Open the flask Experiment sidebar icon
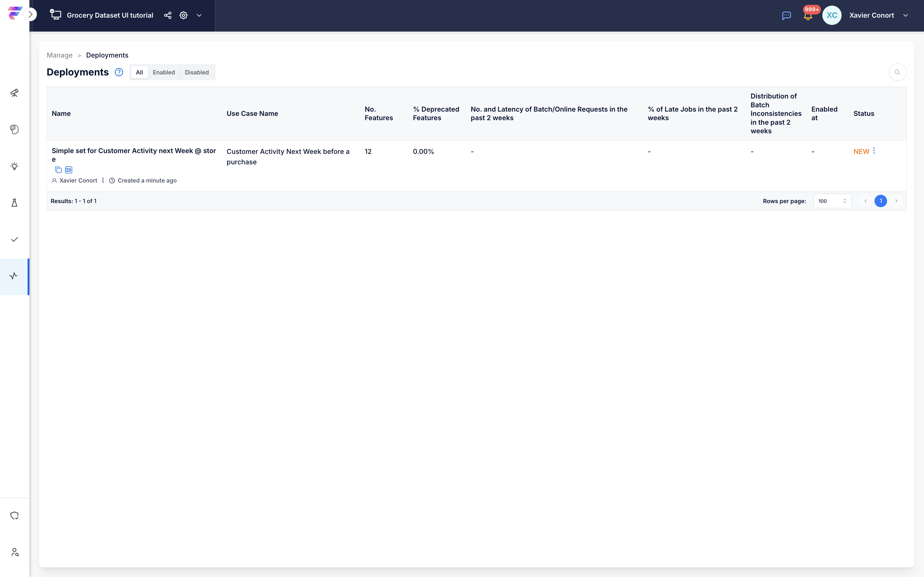 (x=14, y=203)
